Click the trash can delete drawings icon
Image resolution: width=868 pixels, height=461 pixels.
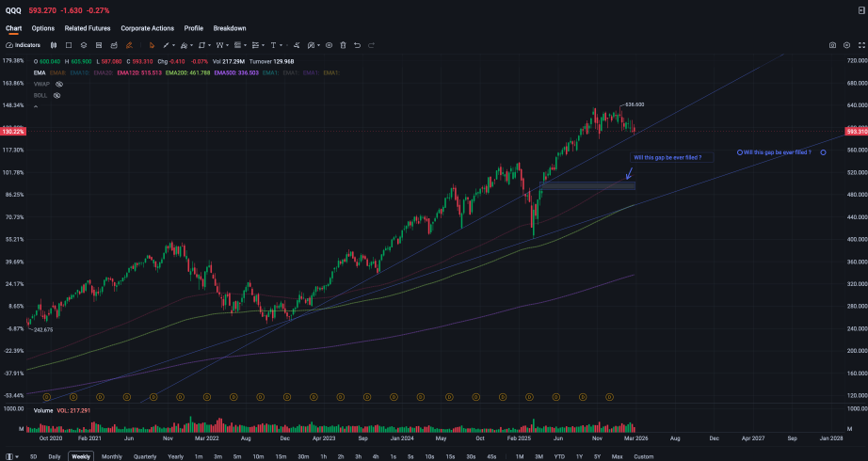pyautogui.click(x=343, y=45)
